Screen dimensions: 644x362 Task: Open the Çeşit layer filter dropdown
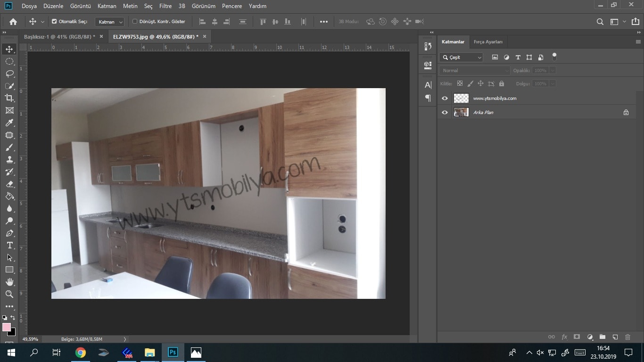coord(462,57)
